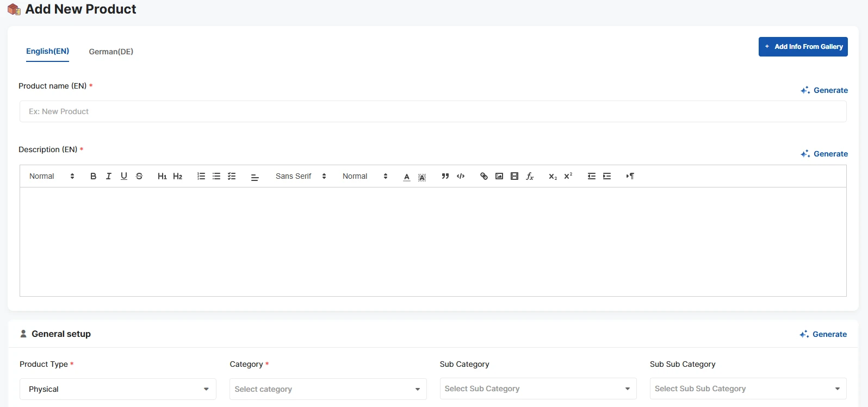Insert a blockquote

coord(445,176)
